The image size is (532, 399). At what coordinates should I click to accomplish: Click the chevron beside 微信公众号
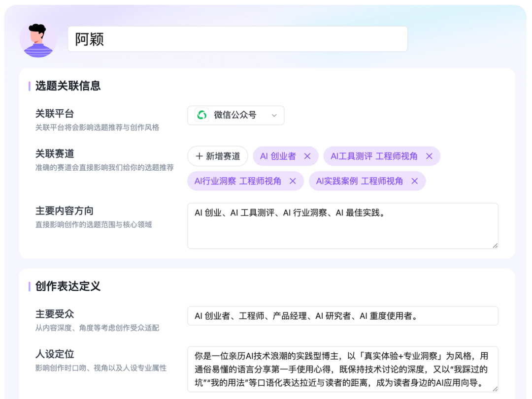pyautogui.click(x=274, y=115)
